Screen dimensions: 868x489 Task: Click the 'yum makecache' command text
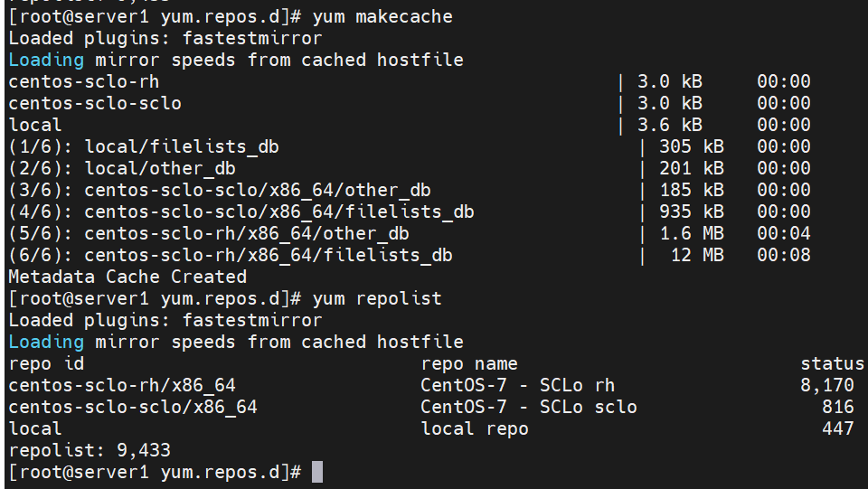pos(382,16)
